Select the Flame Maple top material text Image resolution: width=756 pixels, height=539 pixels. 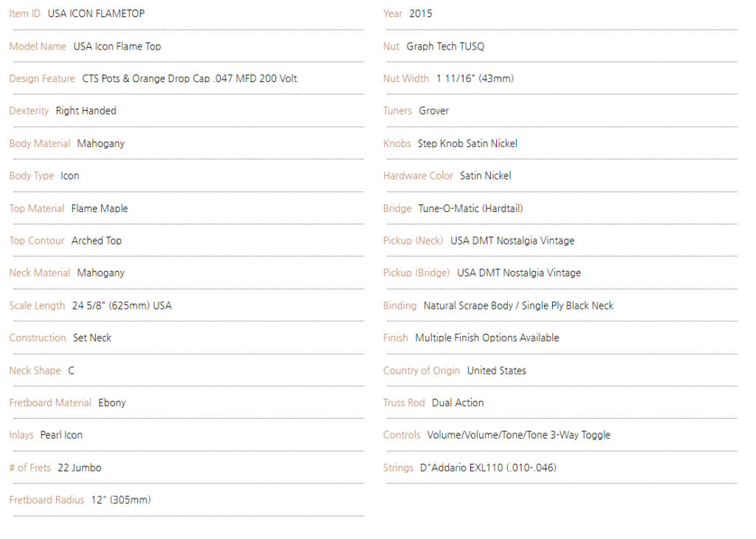pos(100,208)
